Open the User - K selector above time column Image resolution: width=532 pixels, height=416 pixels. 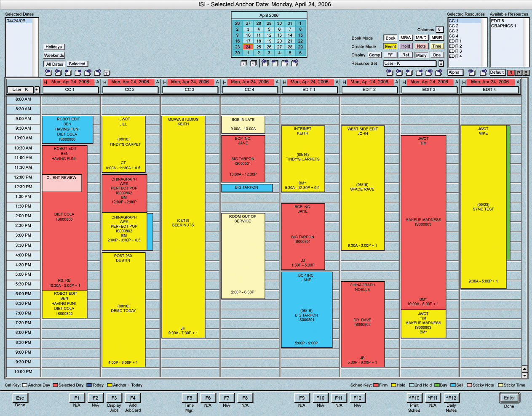(x=20, y=90)
